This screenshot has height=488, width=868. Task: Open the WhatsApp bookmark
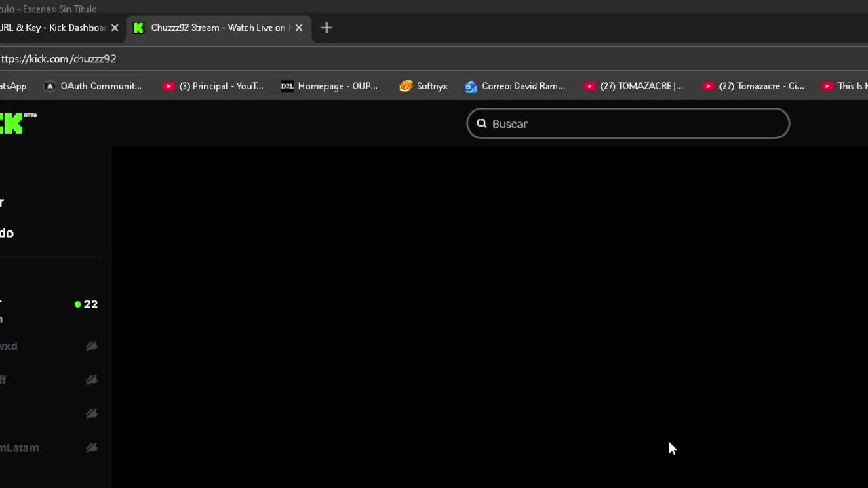(x=14, y=86)
